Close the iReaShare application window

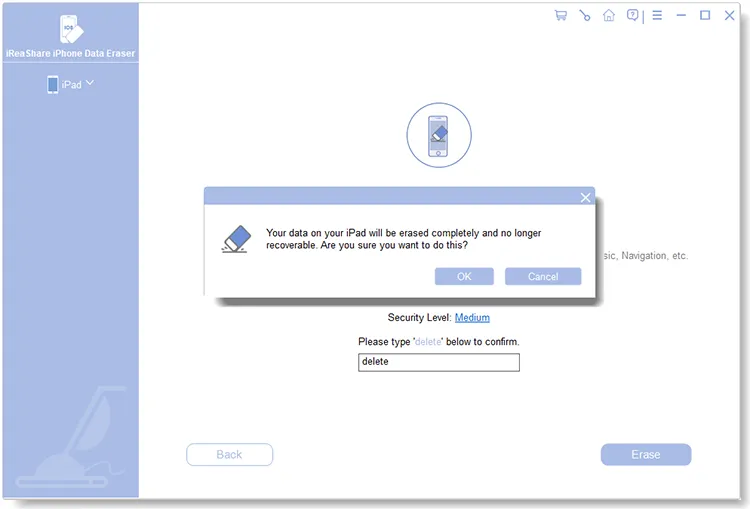[730, 16]
